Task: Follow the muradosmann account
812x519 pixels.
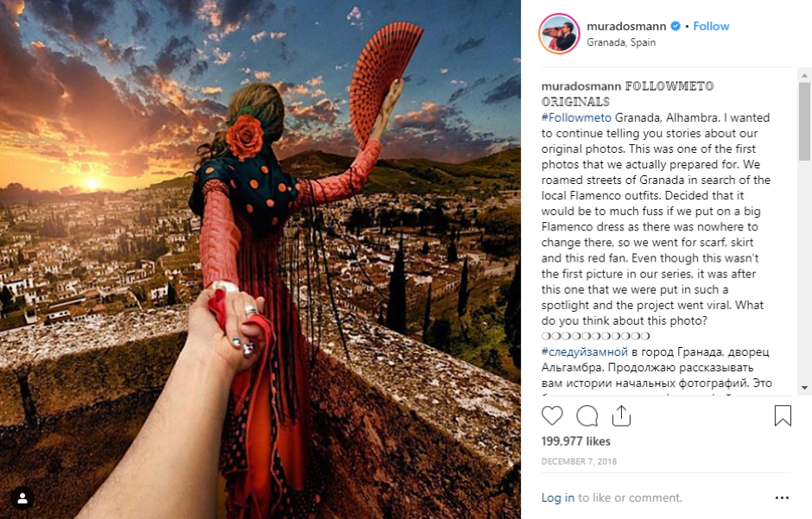Action: 711,26
